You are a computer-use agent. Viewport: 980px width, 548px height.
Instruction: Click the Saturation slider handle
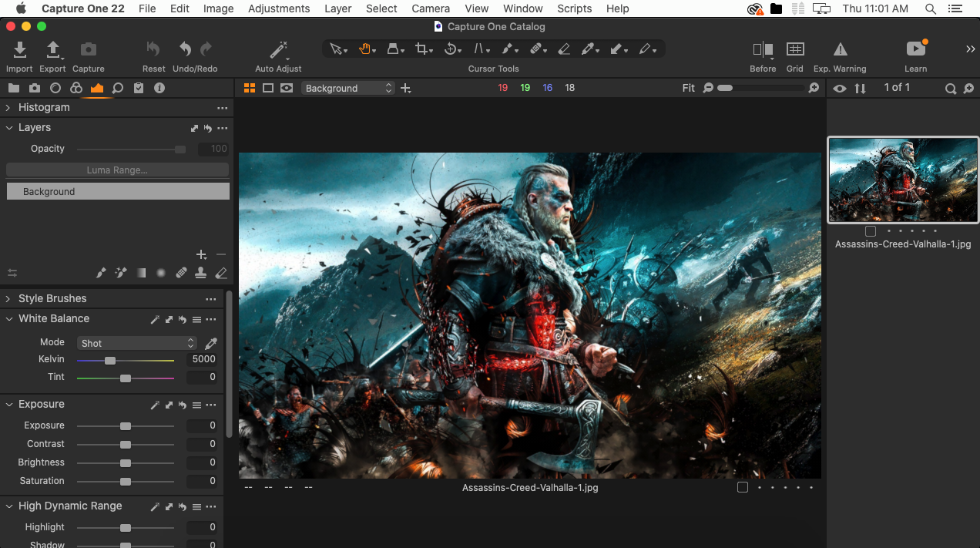click(x=126, y=481)
